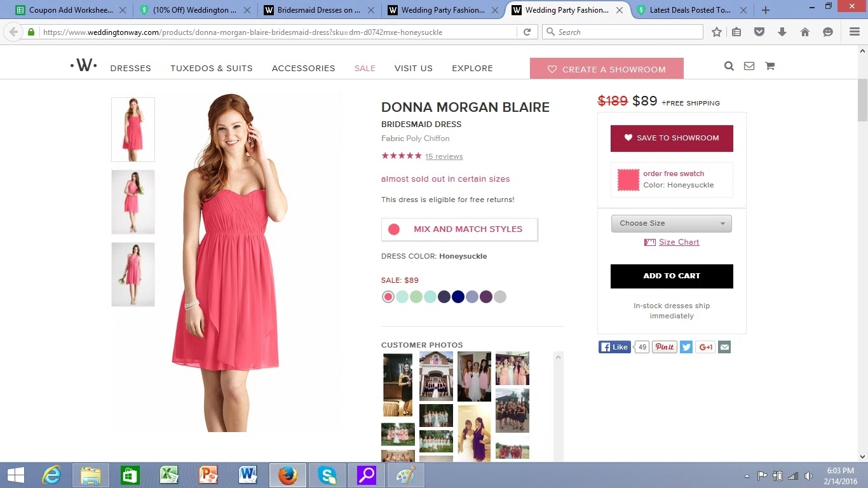Screen dimensions: 868x488
Task: Select the Honeysuckle pink color swatch
Action: click(x=388, y=297)
